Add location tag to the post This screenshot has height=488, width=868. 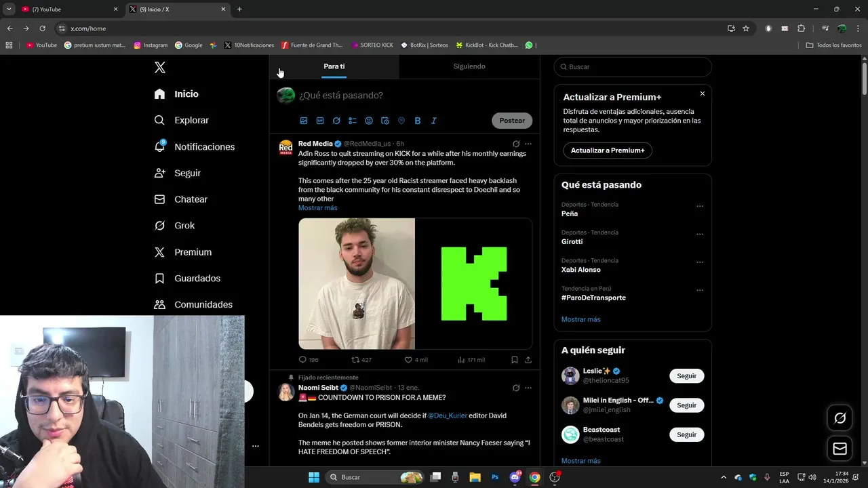401,121
